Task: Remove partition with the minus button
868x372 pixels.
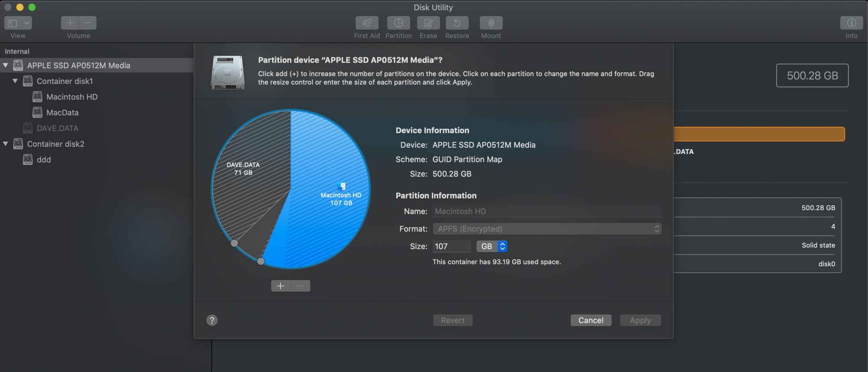Action: pyautogui.click(x=300, y=286)
